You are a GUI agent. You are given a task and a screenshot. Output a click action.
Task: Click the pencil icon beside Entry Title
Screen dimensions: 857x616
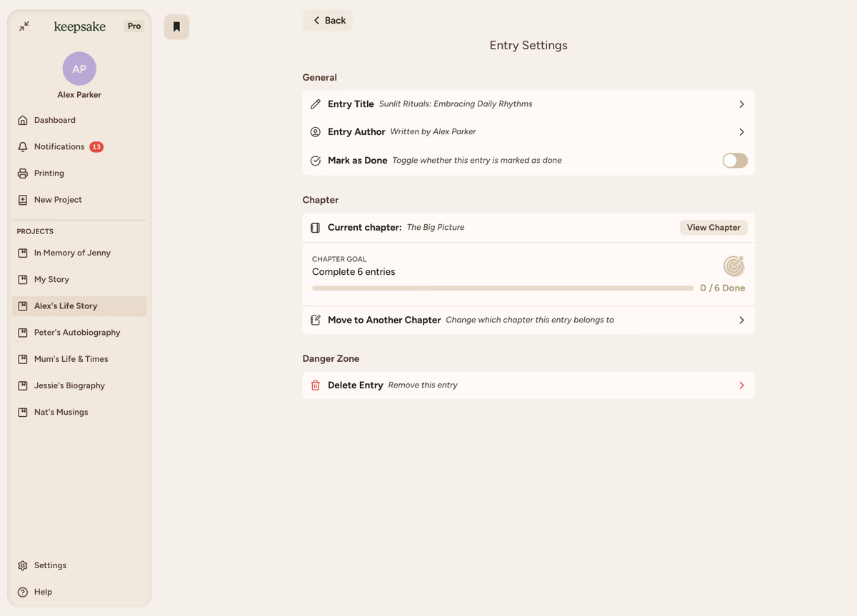tap(316, 104)
